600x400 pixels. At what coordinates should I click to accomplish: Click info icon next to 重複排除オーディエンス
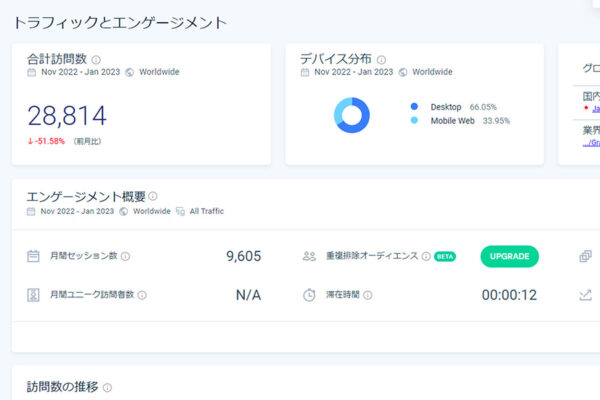[x=426, y=256]
